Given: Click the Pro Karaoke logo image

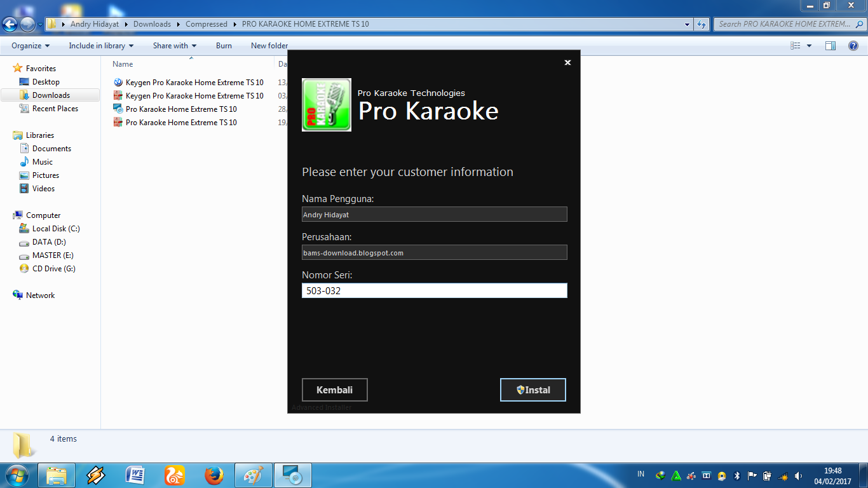Looking at the screenshot, I should [327, 105].
